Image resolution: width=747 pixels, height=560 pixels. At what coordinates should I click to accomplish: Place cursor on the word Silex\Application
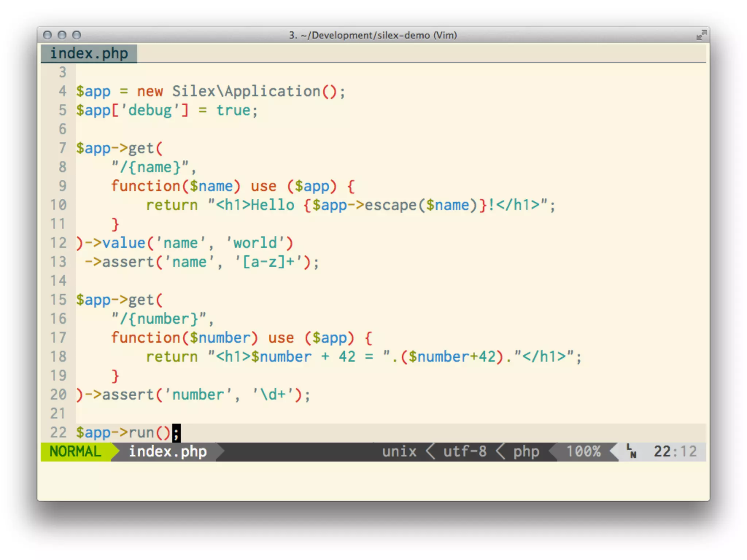246,91
